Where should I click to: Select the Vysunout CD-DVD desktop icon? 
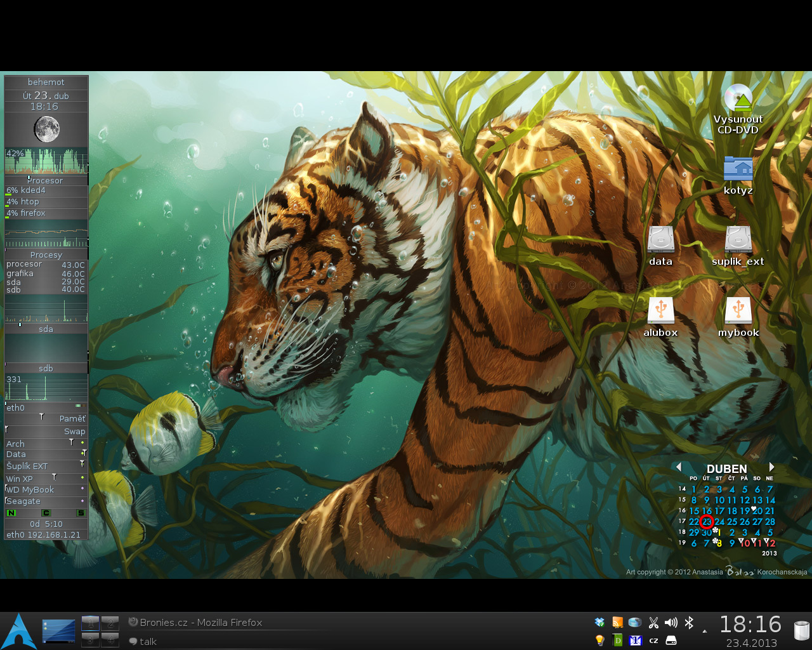coord(738,109)
